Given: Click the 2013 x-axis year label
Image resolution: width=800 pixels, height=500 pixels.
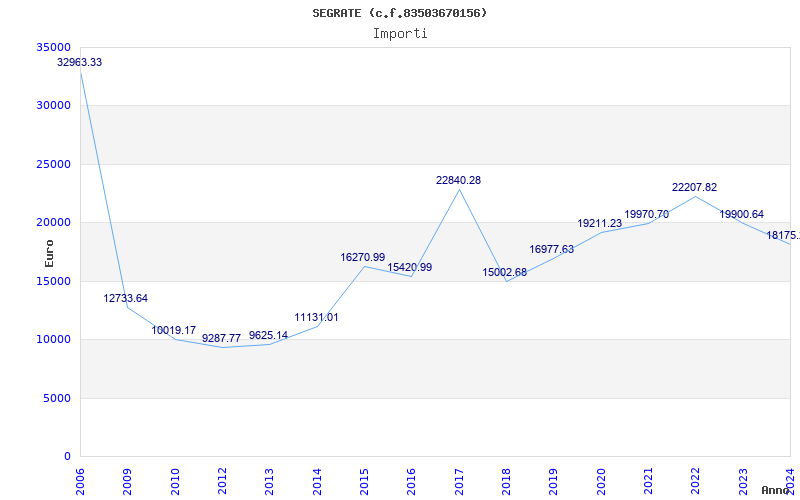Looking at the screenshot, I should 269,482.
